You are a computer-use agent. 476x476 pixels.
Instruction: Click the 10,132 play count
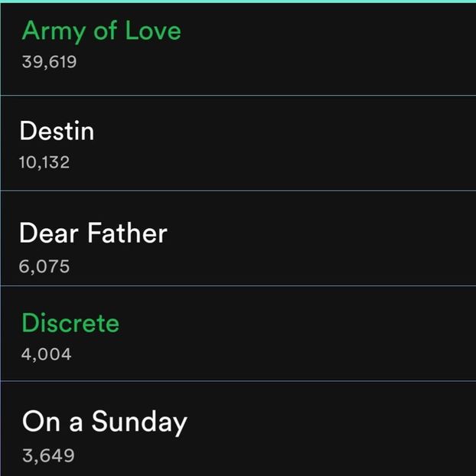44,162
